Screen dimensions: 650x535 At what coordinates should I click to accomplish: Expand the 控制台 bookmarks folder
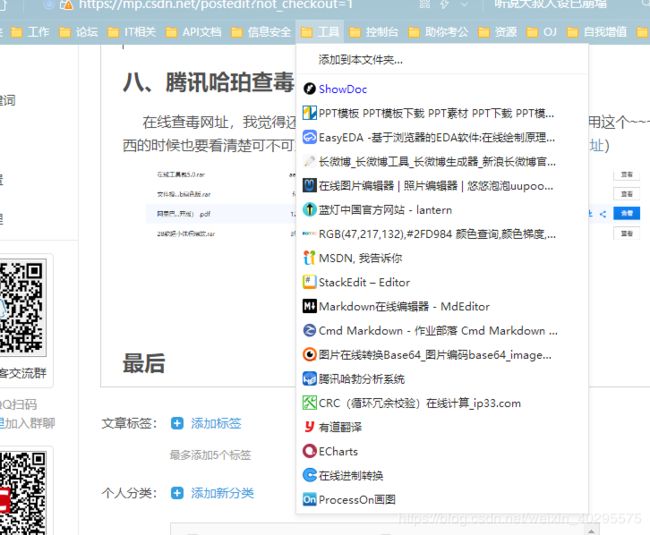pos(374,32)
